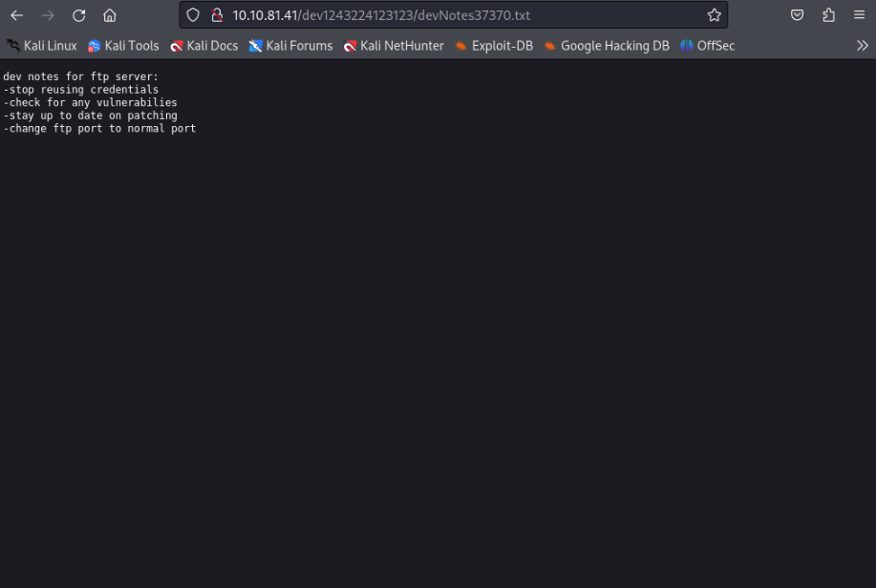The height and width of the screenshot is (588, 876).
Task: Open the Firefox application hamburger menu
Action: tap(859, 15)
